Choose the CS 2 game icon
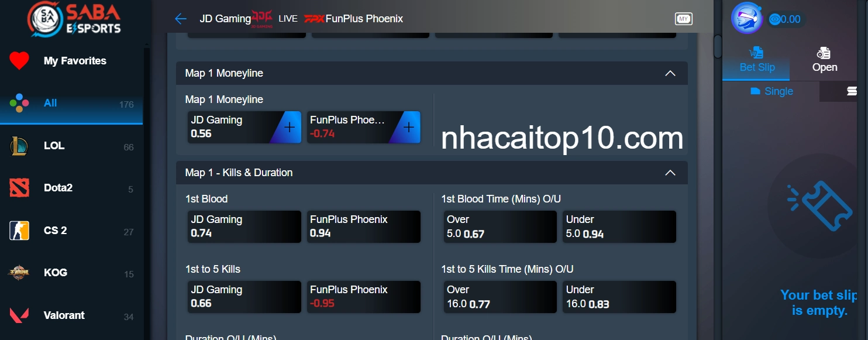 click(x=19, y=231)
